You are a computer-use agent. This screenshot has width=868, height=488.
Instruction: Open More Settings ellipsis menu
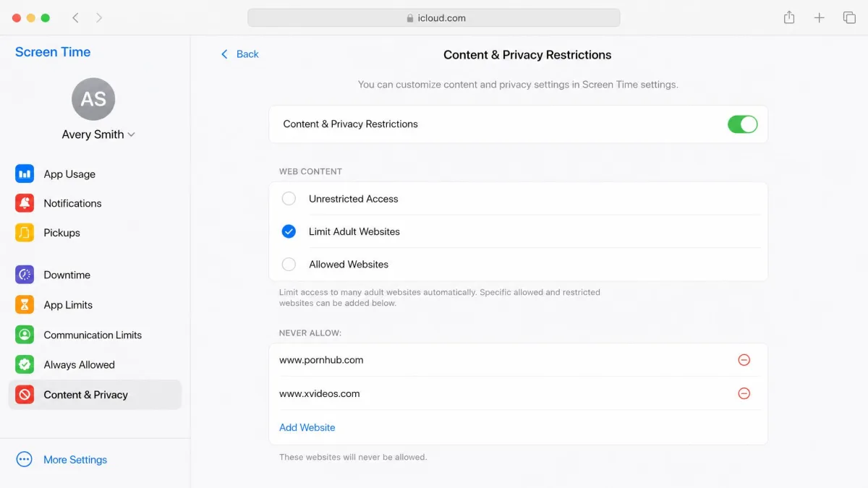25,460
